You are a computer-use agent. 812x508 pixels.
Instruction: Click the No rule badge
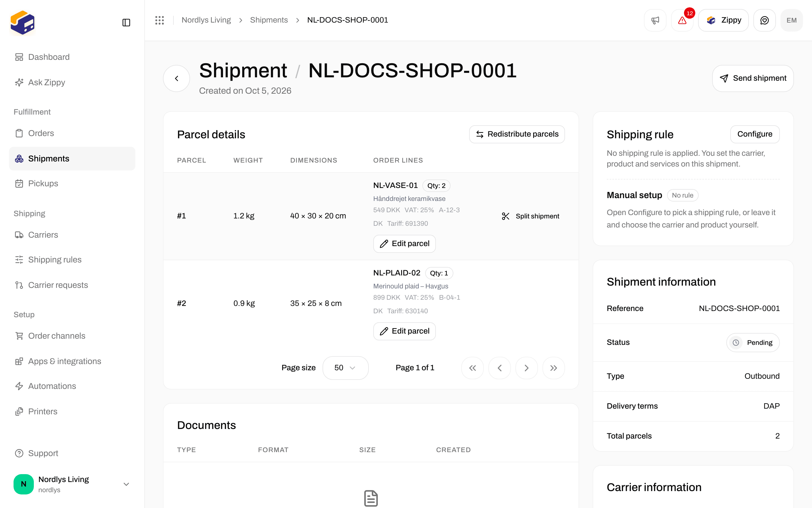point(683,195)
